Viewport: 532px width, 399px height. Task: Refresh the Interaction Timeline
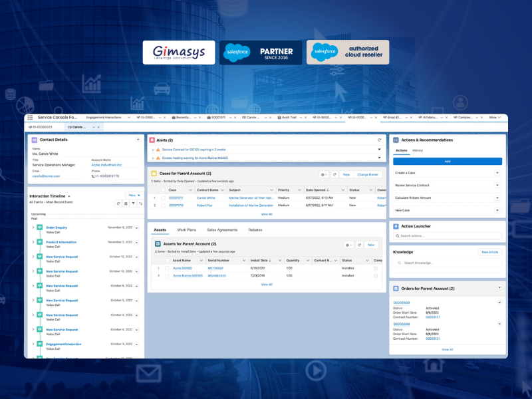click(118, 203)
